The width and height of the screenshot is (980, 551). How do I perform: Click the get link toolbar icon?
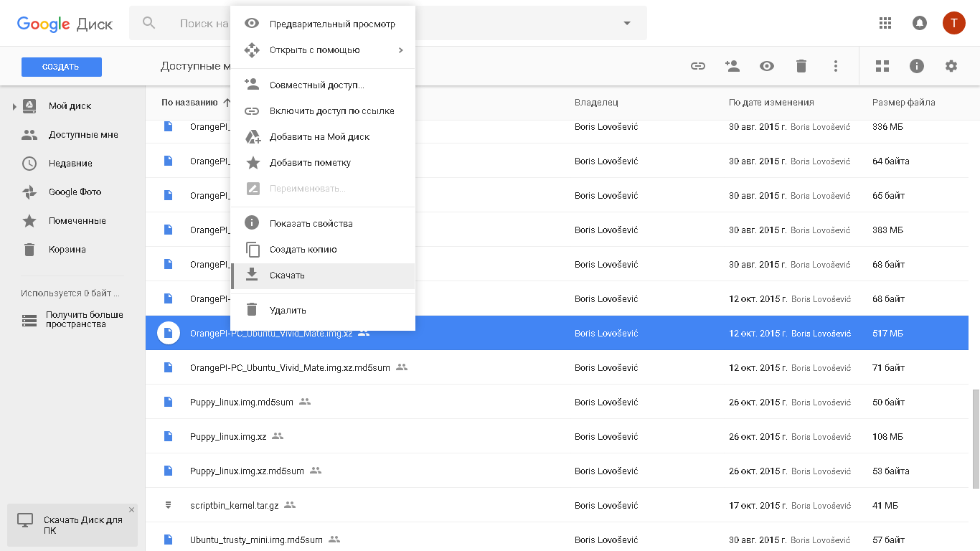tap(698, 66)
